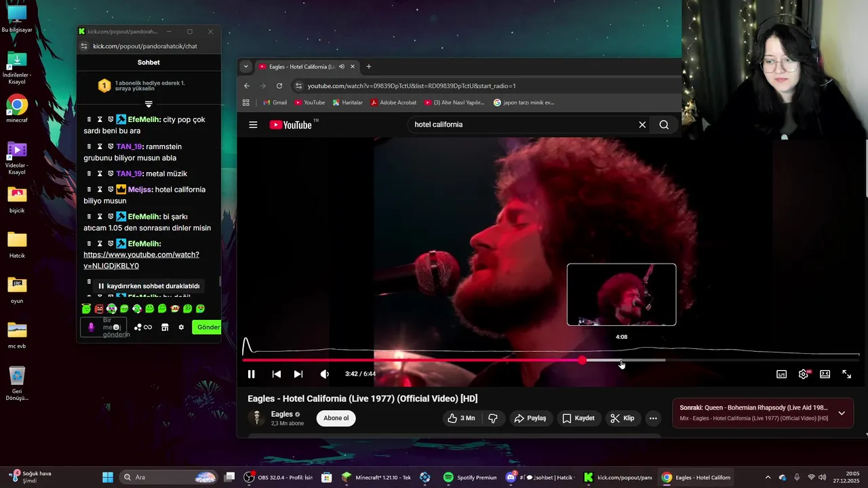The height and width of the screenshot is (488, 868).
Task: Delete EfeMelih's city pop message
Action: pos(89,119)
